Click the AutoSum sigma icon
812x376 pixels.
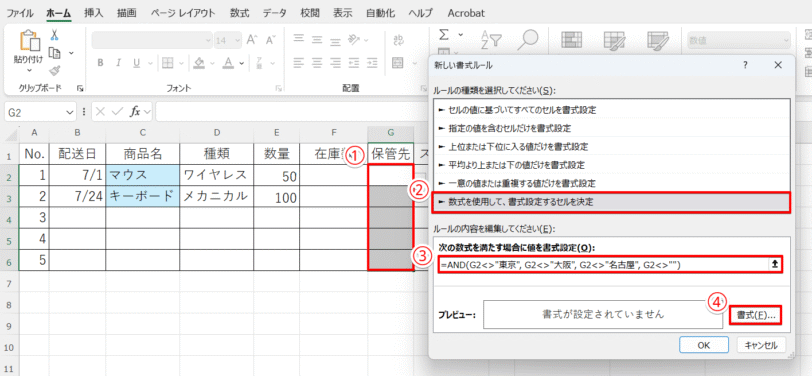click(x=444, y=34)
